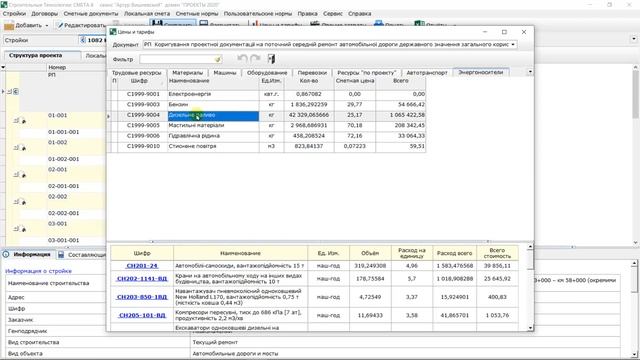Click the 25,17 price cell
Image resolution: width=640 pixels, height=360 pixels.
click(355, 115)
